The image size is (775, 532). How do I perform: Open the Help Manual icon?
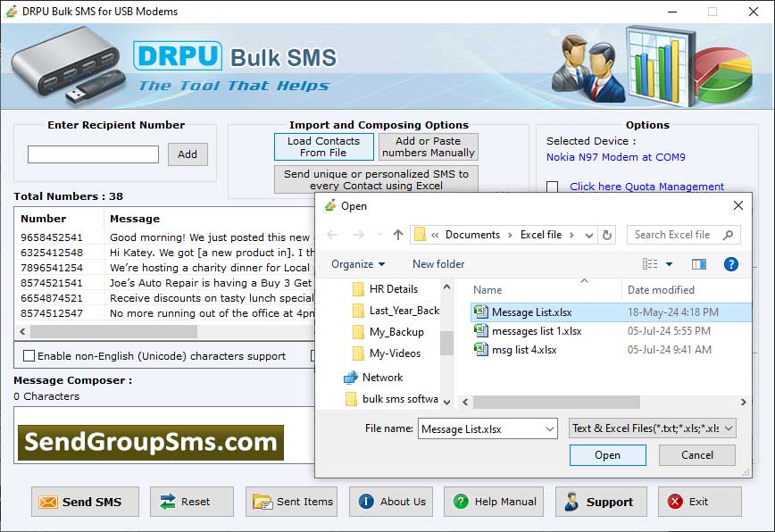pyautogui.click(x=460, y=501)
